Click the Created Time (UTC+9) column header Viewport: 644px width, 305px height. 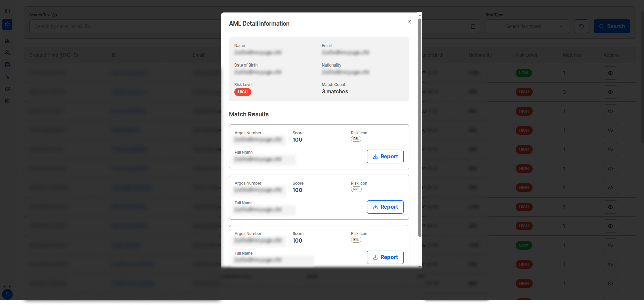[53, 55]
